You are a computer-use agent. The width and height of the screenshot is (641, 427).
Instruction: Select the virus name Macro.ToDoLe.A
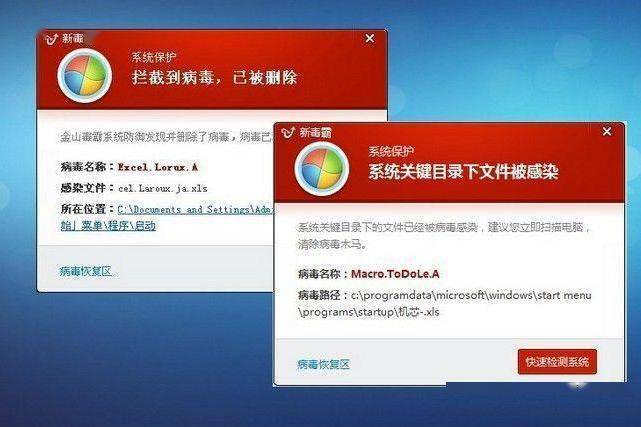(x=395, y=274)
